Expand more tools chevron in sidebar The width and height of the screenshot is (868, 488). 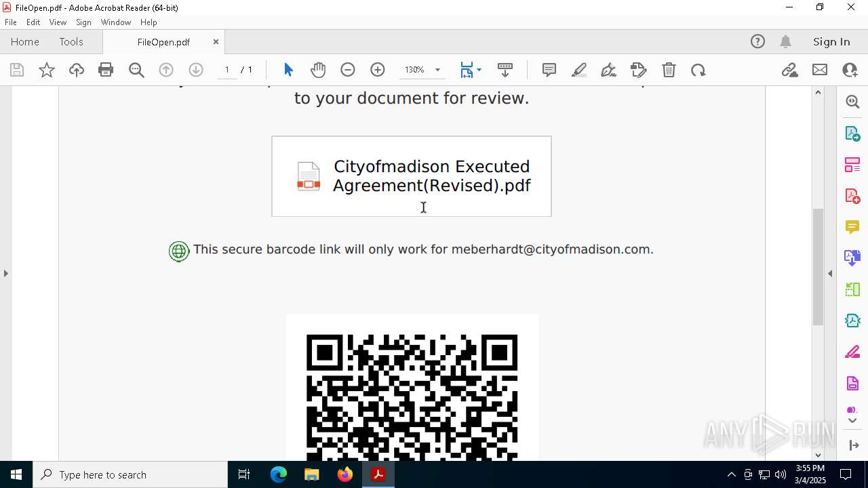click(x=852, y=421)
